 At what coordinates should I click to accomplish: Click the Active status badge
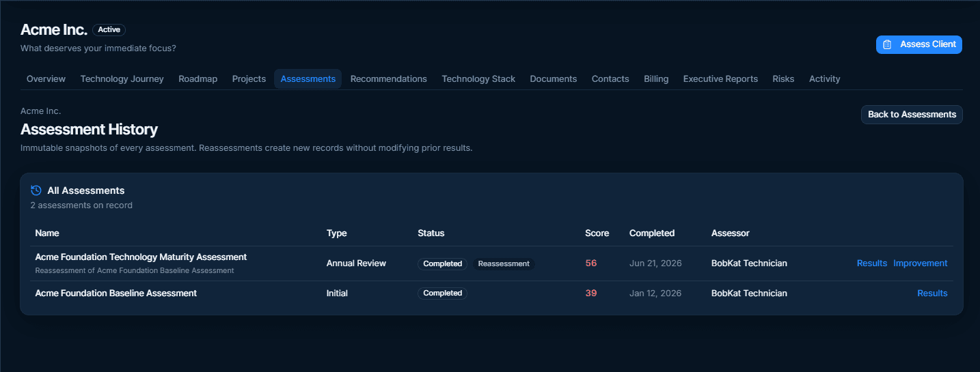pos(109,30)
